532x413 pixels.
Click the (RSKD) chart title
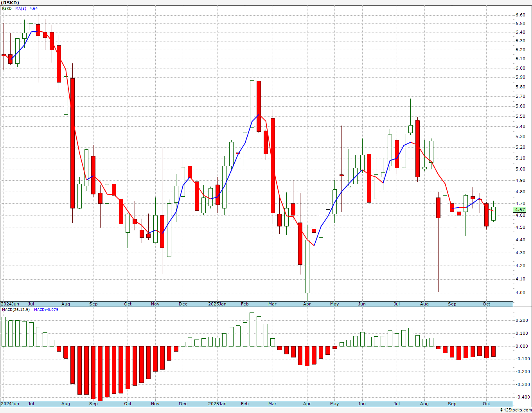click(x=10, y=3)
